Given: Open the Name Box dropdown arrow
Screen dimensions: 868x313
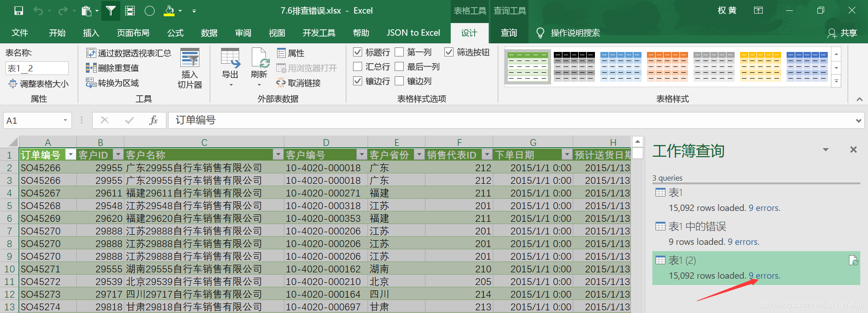Looking at the screenshot, I should [x=65, y=121].
